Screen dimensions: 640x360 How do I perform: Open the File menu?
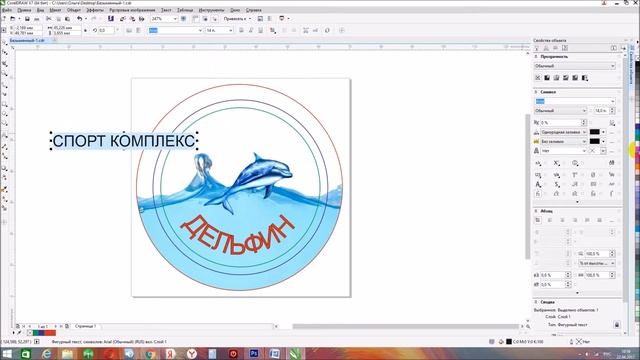[x=7, y=10]
